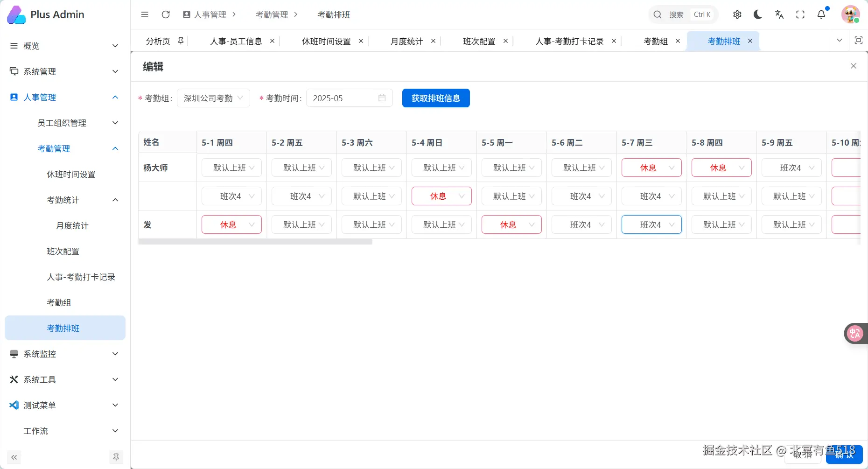
Task: Click the refresh page icon
Action: pyautogui.click(x=166, y=14)
